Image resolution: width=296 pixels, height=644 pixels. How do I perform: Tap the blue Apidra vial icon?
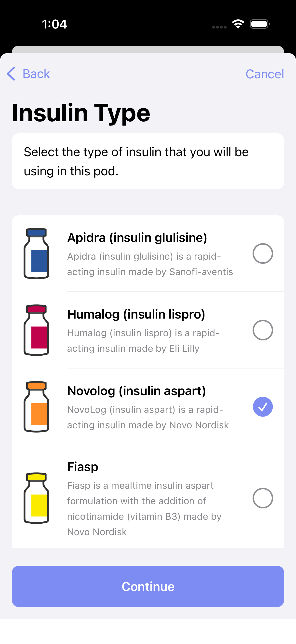36,253
